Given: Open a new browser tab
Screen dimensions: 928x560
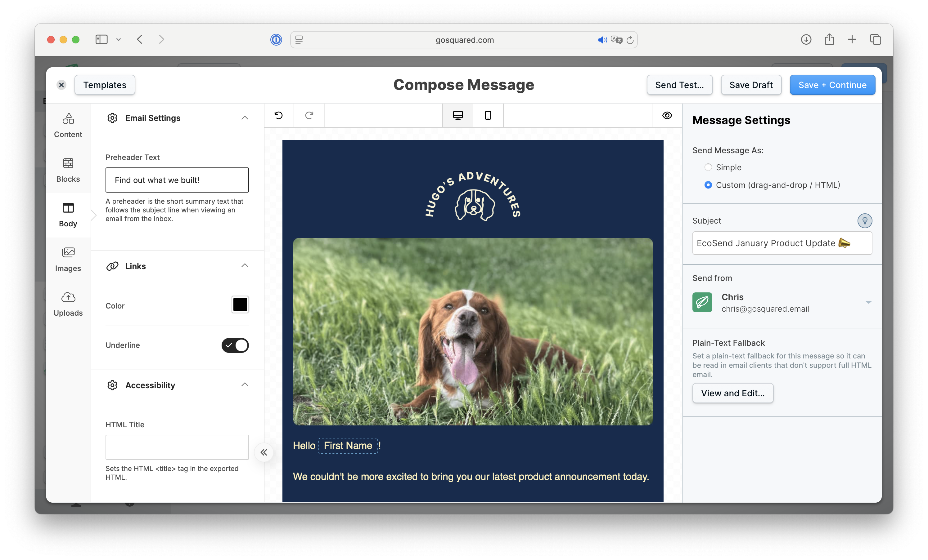Looking at the screenshot, I should [x=852, y=39].
